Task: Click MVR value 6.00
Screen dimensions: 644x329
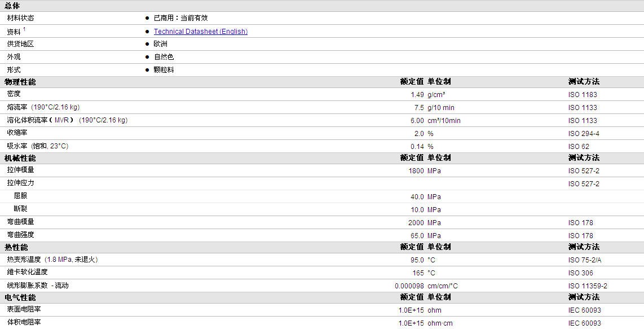Action: coord(417,121)
